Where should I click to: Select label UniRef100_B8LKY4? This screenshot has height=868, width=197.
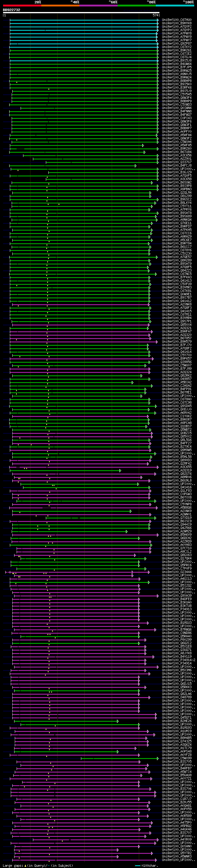pos(177,203)
